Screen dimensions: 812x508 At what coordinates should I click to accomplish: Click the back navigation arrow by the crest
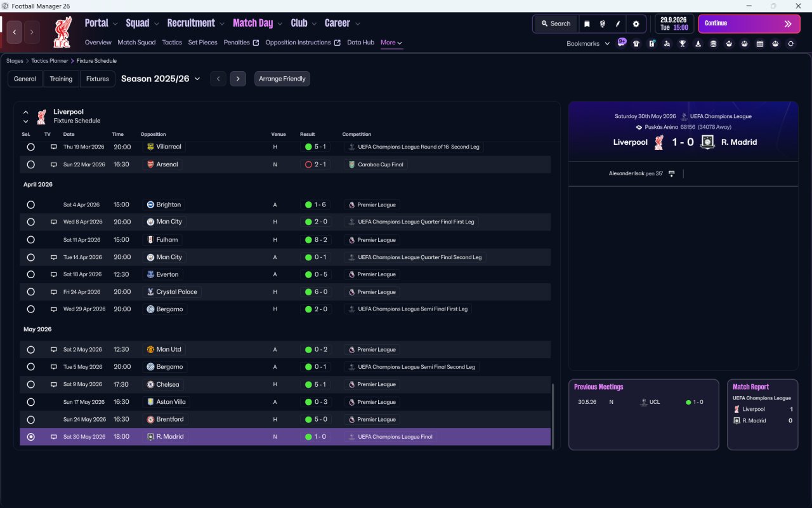tap(15, 32)
